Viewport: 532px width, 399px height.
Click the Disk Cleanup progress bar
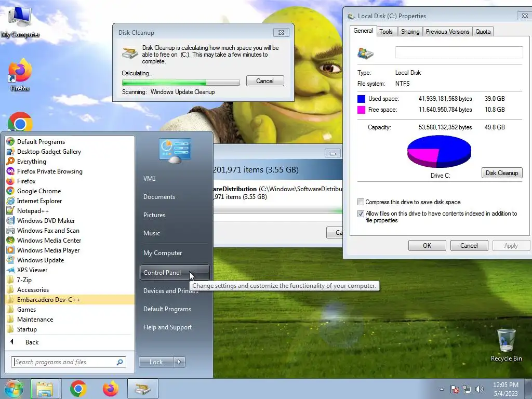click(x=181, y=82)
